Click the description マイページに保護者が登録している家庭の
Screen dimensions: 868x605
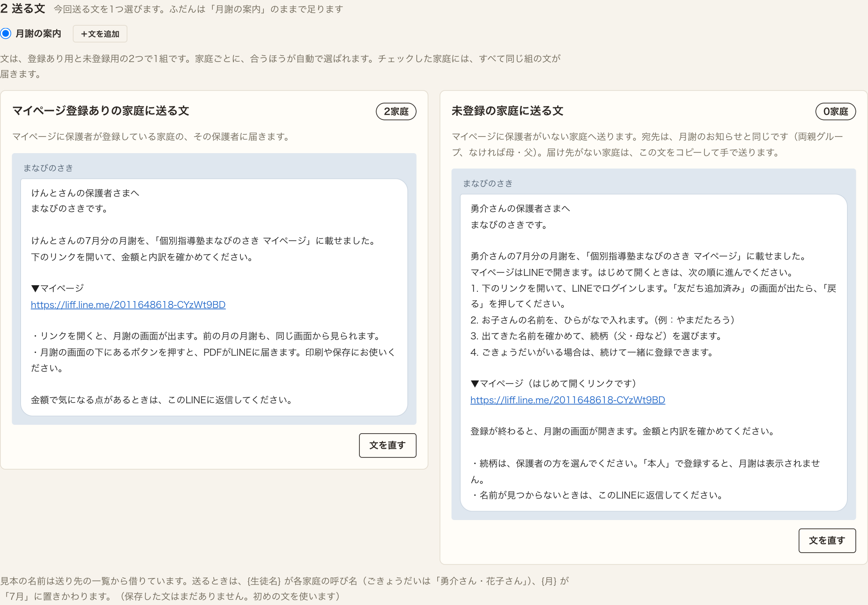151,137
